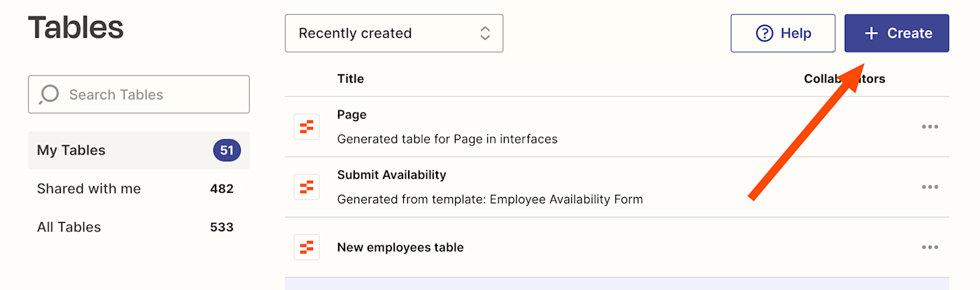Click the question mark Help icon
The width and height of the screenshot is (980, 290).
click(764, 33)
